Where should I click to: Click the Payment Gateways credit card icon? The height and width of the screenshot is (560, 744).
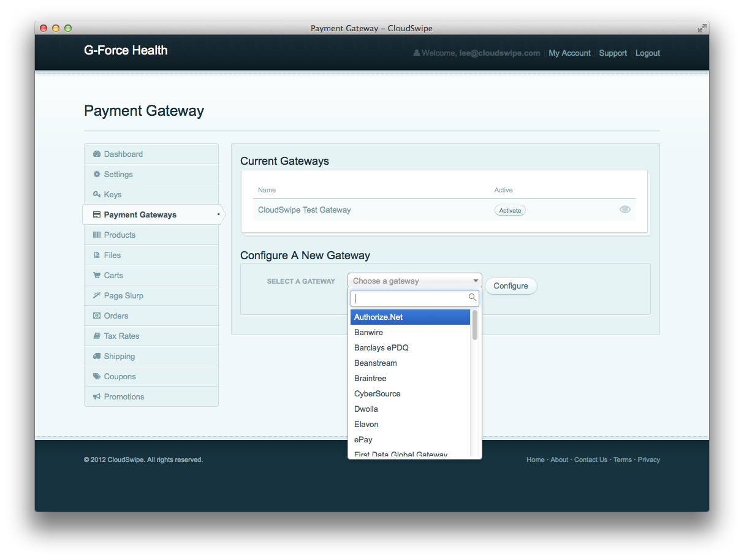pyautogui.click(x=97, y=214)
